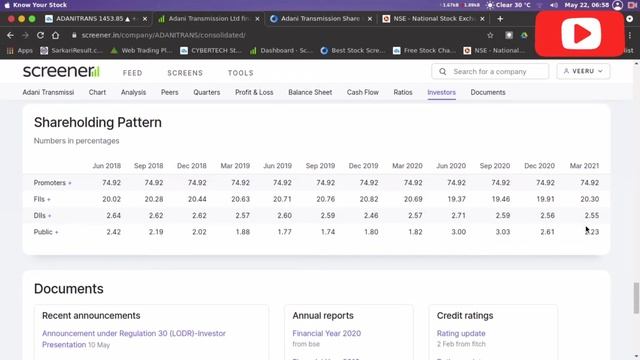Open the FEED menu

point(133,73)
